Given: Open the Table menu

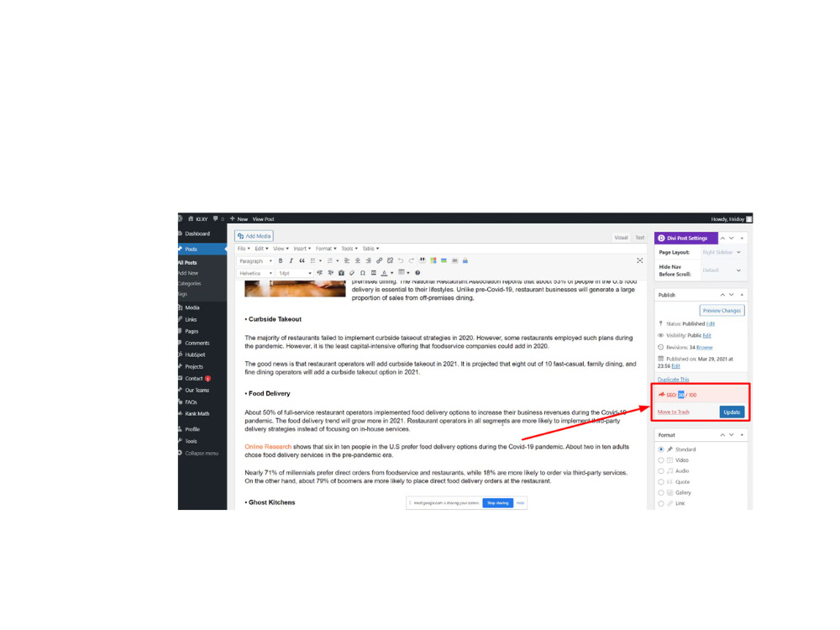Looking at the screenshot, I should (370, 249).
